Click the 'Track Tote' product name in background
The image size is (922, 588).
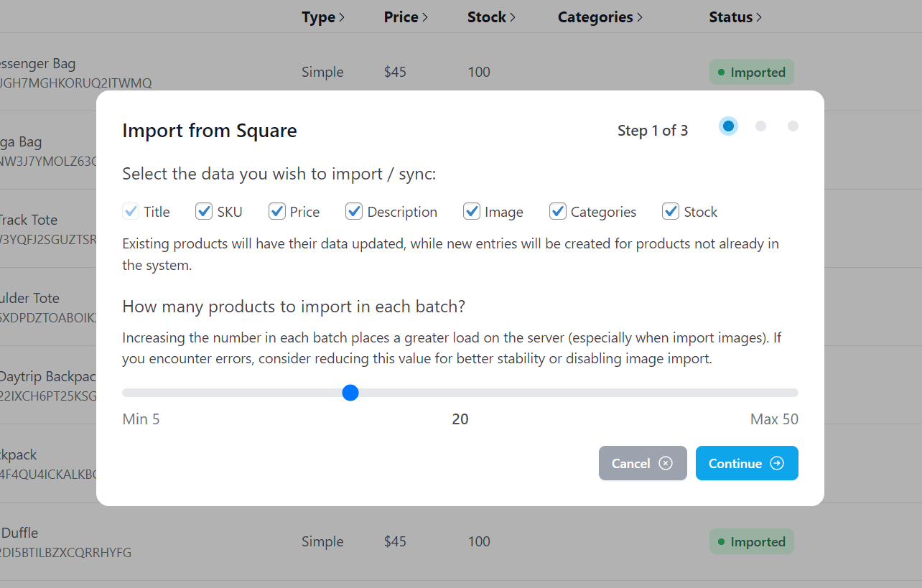coord(27,220)
